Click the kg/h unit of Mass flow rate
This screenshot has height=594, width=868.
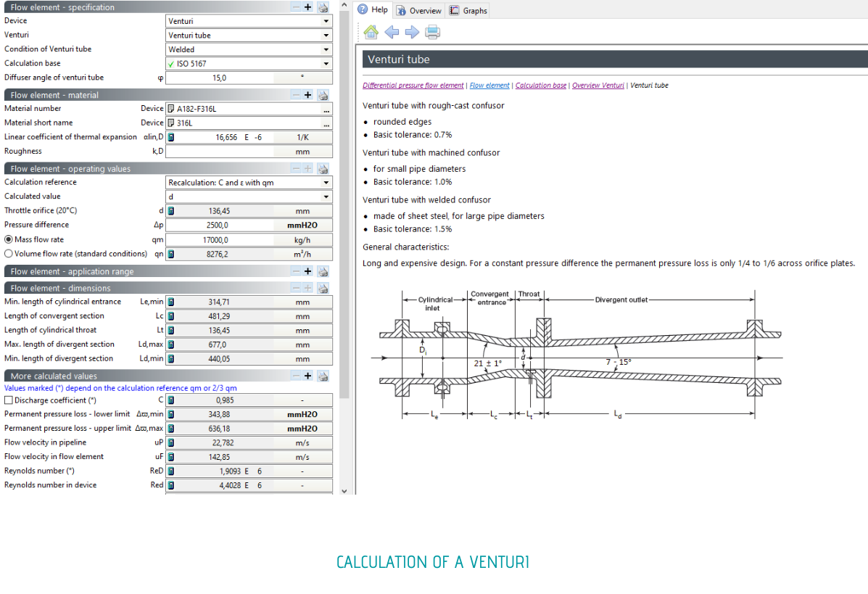[x=302, y=240]
